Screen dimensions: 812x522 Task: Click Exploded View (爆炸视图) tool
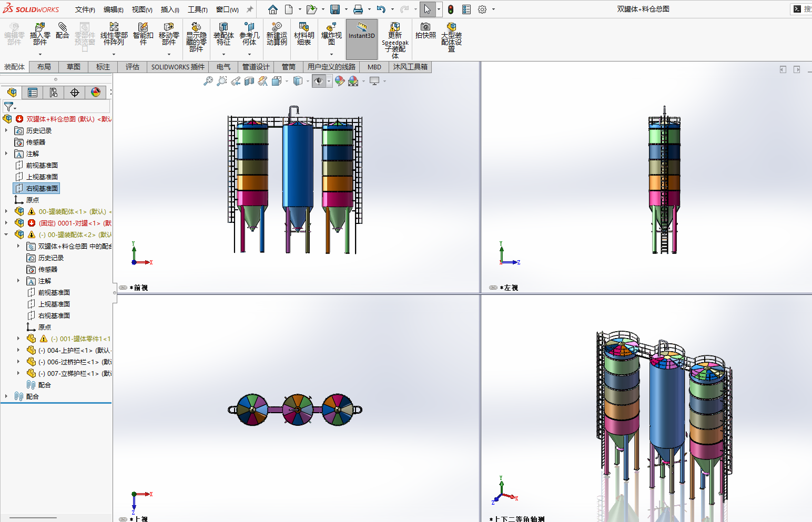(331, 34)
